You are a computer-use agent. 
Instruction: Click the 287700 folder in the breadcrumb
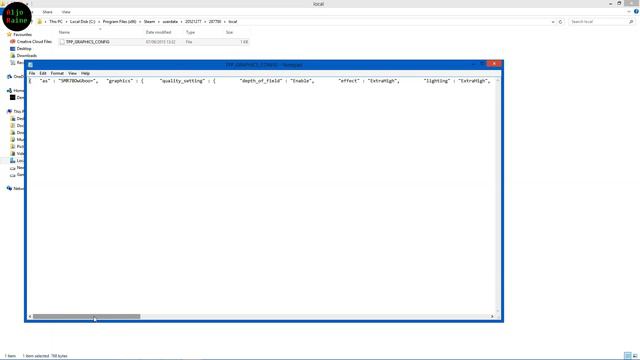click(x=215, y=21)
